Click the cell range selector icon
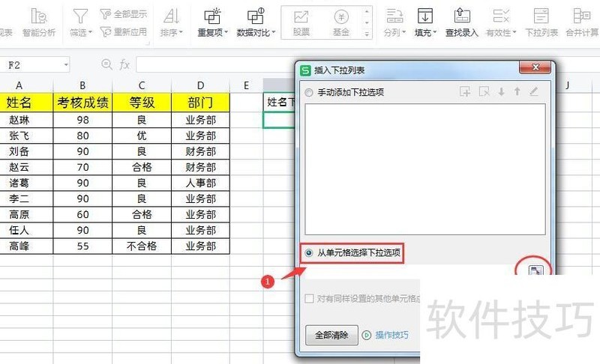Image resolution: width=600 pixels, height=364 pixels. coord(535,270)
